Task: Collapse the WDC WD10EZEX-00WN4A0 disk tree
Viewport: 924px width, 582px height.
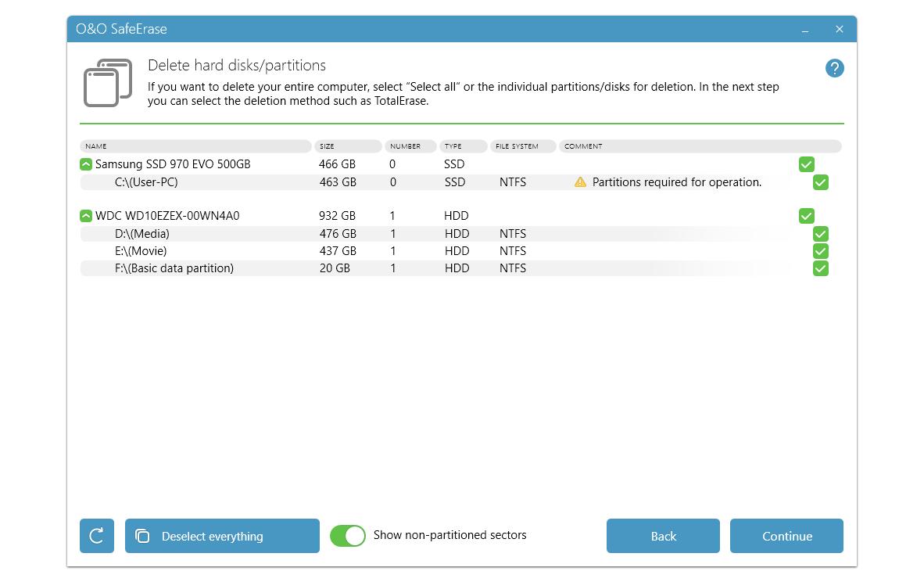Action: [x=86, y=216]
